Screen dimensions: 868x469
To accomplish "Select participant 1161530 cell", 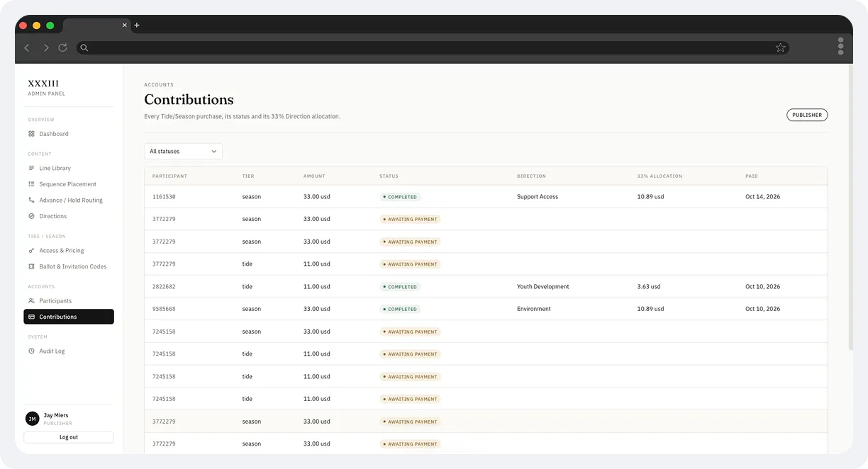I will click(164, 197).
